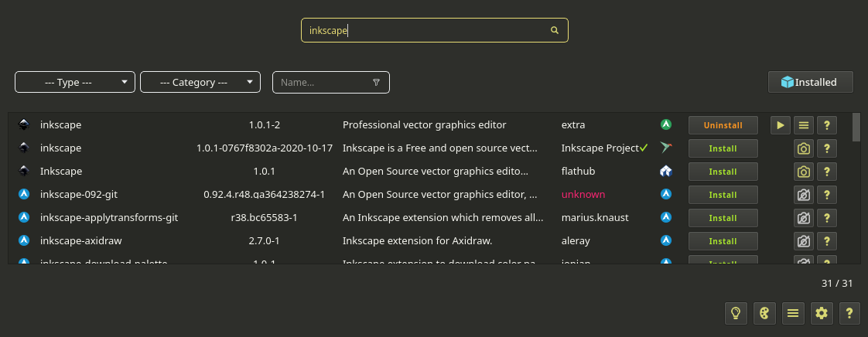This screenshot has width=868, height=337.
Task: Click the Arch repository type icon for extra
Action: pyautogui.click(x=666, y=124)
